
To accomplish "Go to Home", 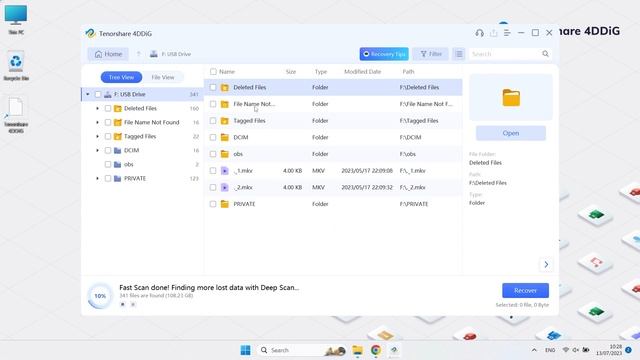I will [108, 54].
